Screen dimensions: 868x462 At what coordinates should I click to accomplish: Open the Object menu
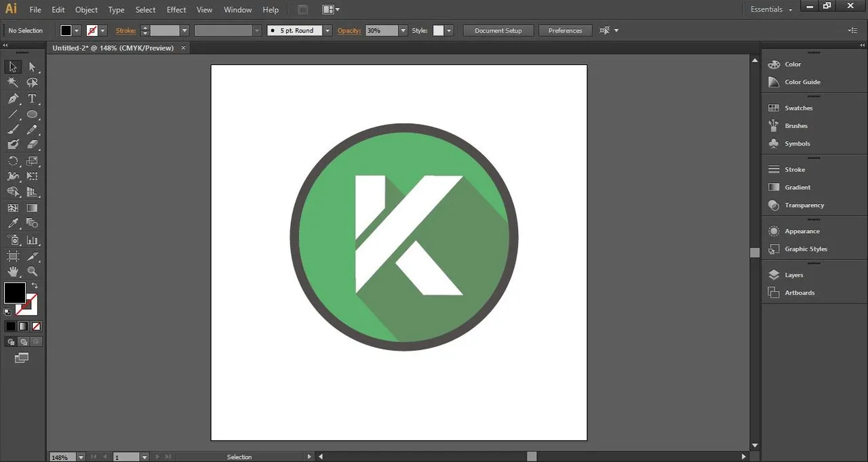pos(86,9)
